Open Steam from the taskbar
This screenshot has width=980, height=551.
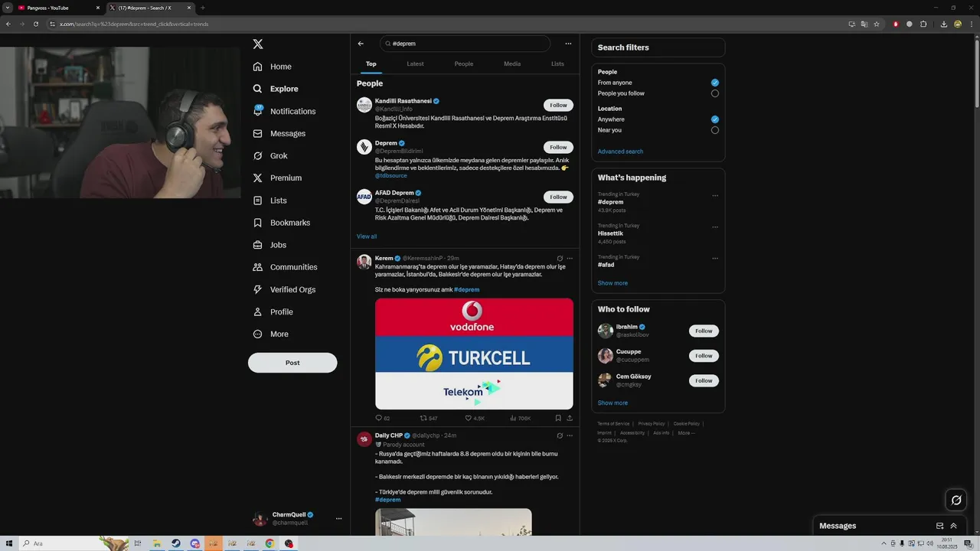pyautogui.click(x=176, y=543)
